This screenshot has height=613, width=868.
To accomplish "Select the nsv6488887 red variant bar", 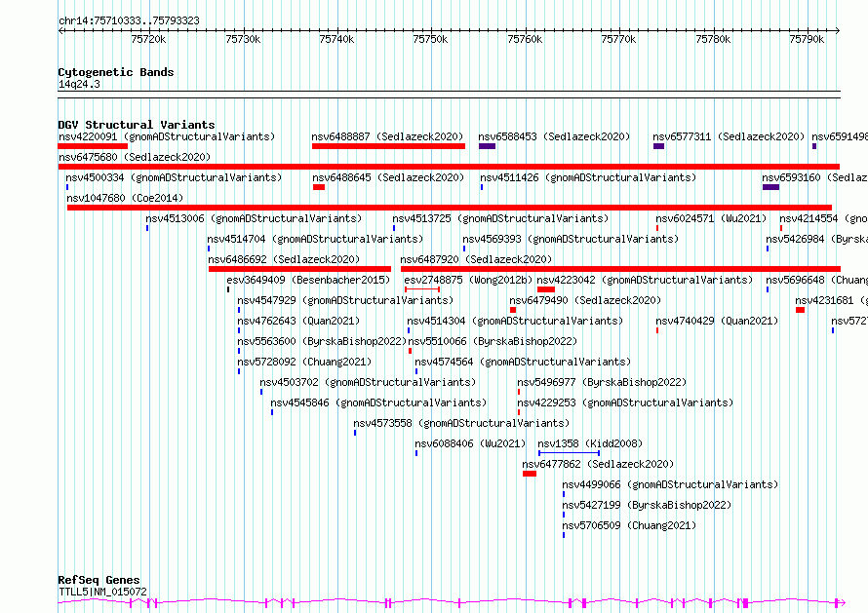I will coord(388,146).
